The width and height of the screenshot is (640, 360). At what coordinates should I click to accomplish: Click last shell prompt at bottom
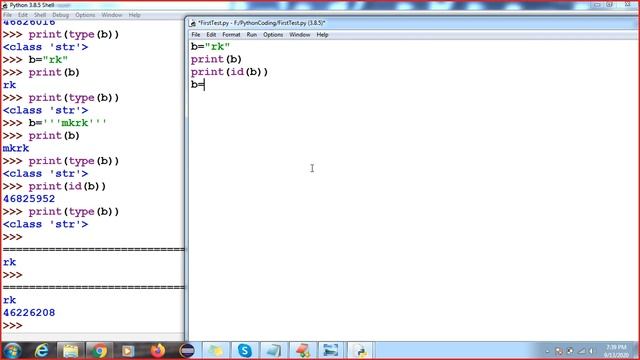point(13,325)
